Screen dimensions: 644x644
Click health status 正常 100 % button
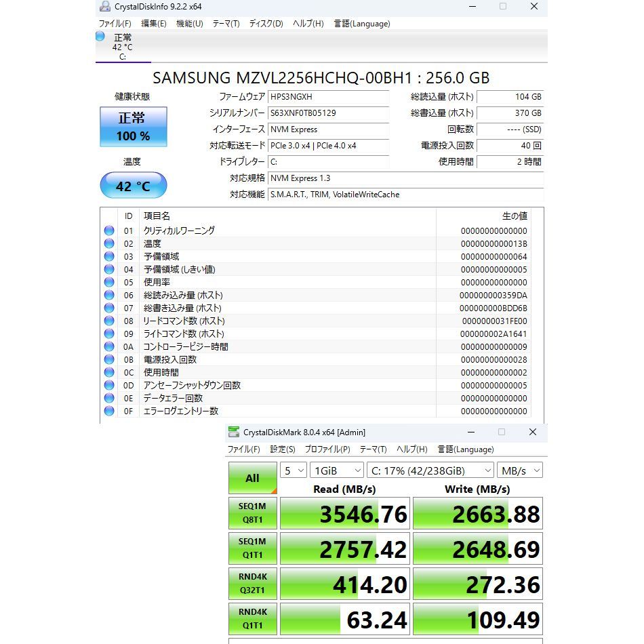tap(134, 127)
